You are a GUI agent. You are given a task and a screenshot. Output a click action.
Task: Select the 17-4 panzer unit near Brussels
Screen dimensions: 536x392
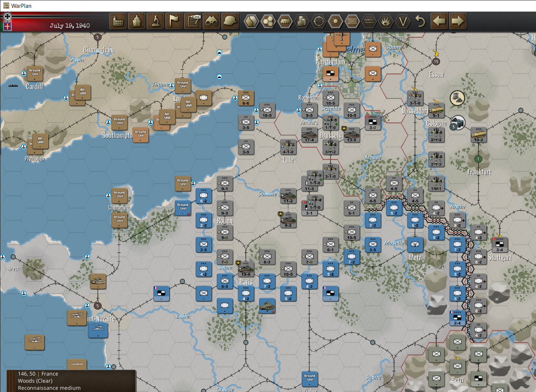[x=309, y=135]
